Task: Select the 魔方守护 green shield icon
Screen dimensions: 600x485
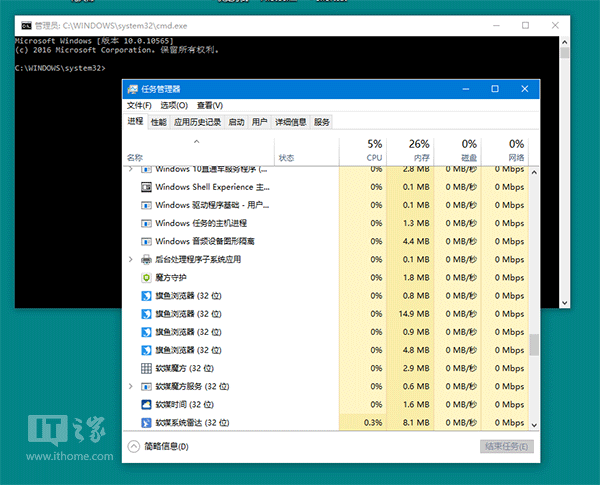Action: pos(146,277)
